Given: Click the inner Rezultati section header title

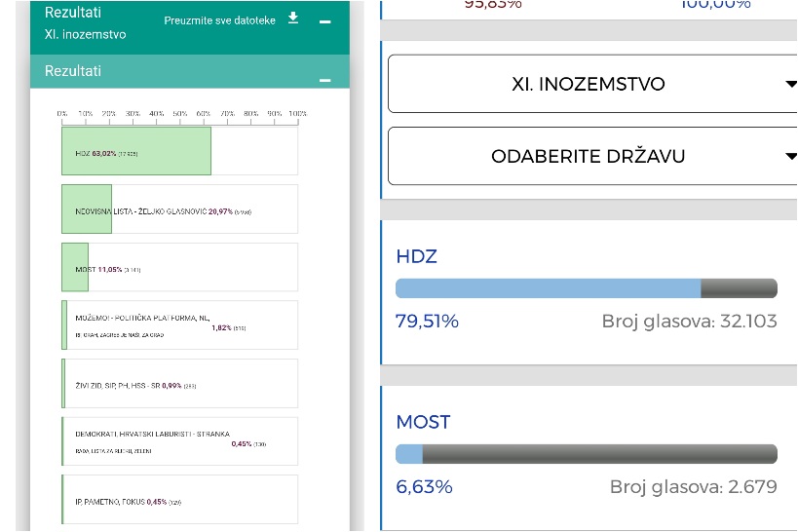Looking at the screenshot, I should point(73,71).
